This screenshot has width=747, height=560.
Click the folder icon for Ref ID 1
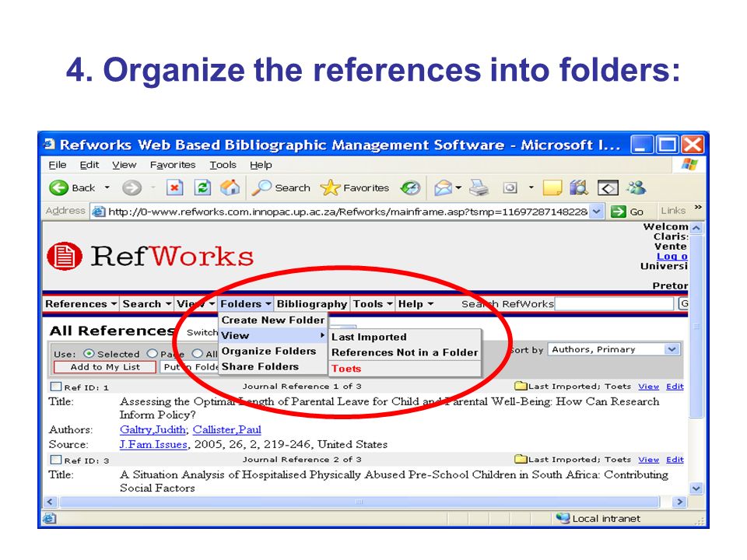coord(521,386)
